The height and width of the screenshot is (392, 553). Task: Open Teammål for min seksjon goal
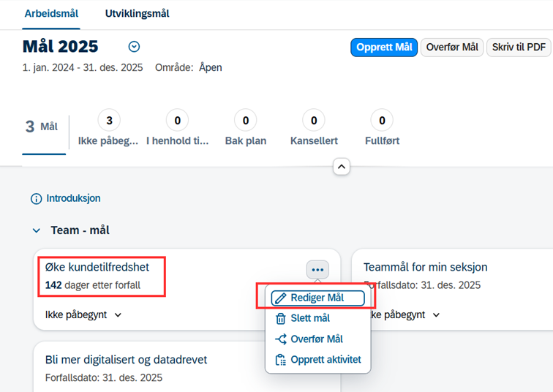click(x=425, y=267)
